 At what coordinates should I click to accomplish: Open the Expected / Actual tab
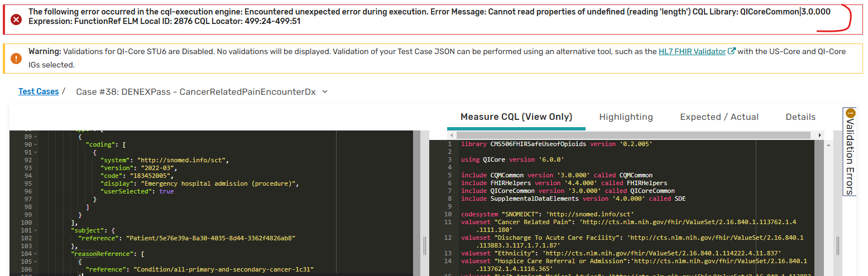[x=719, y=117]
